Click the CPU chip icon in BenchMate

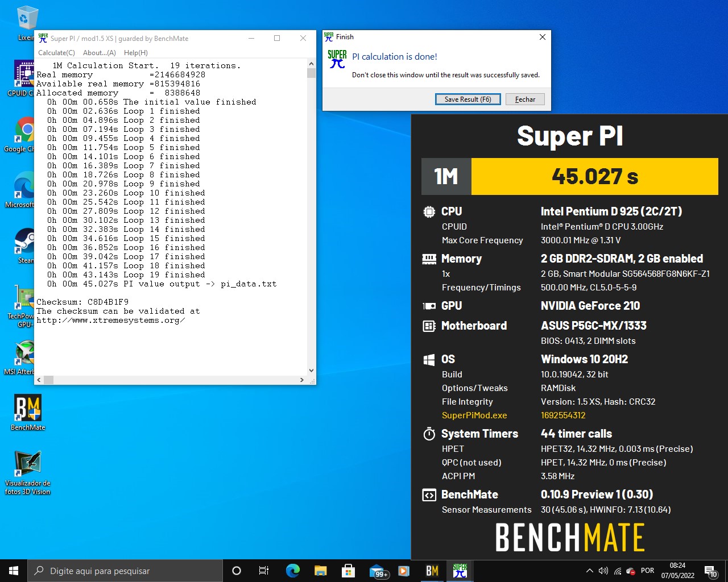coord(429,211)
